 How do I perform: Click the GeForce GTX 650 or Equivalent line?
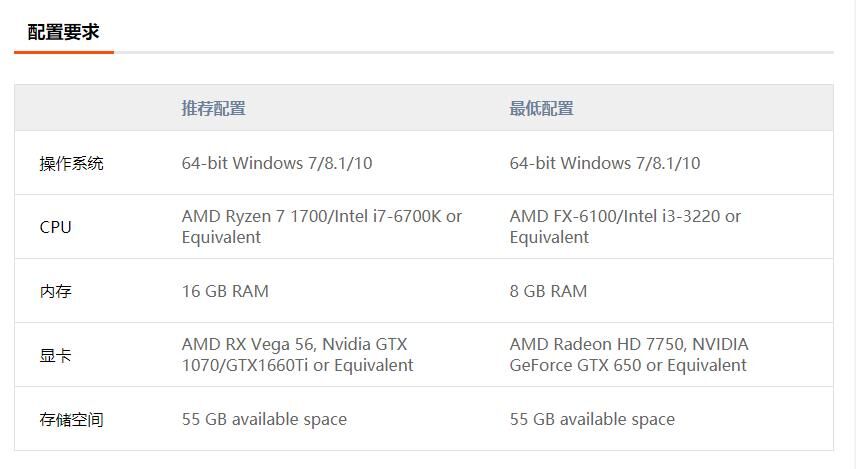point(628,365)
